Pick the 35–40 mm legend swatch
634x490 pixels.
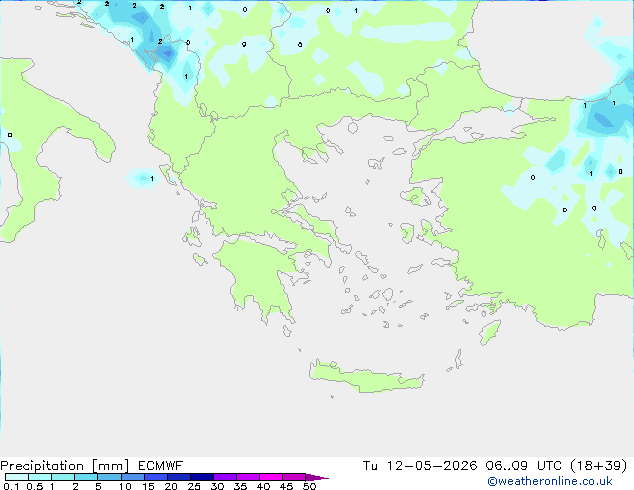248,477
